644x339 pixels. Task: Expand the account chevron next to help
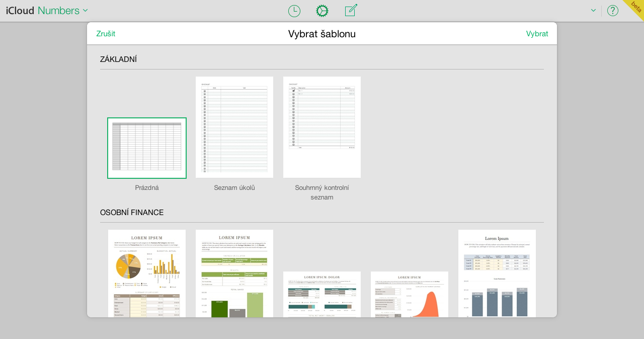tap(593, 11)
